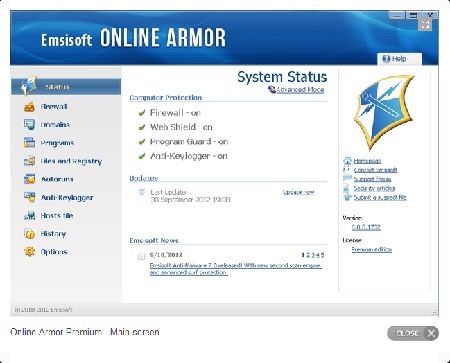Click the fullscreen expand icon at top right

pyautogui.click(x=425, y=24)
